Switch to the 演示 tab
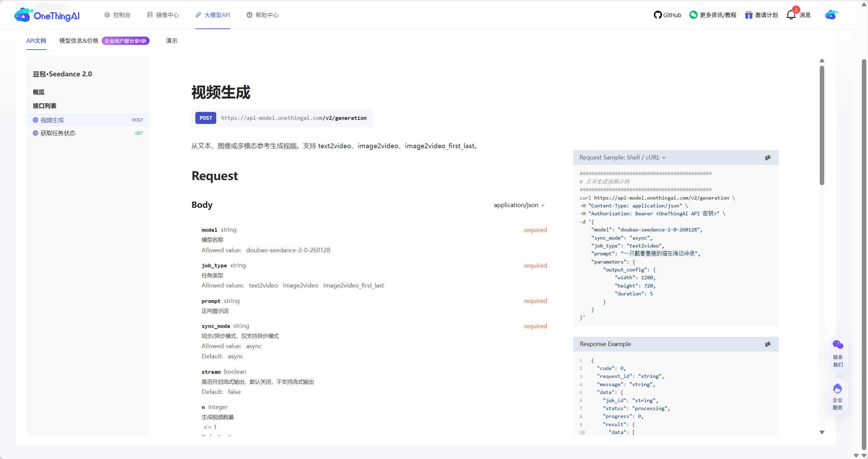 172,41
